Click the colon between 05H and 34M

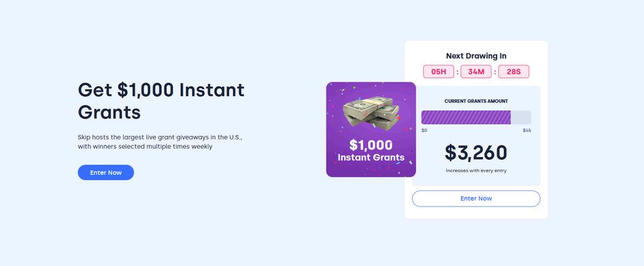tap(457, 72)
